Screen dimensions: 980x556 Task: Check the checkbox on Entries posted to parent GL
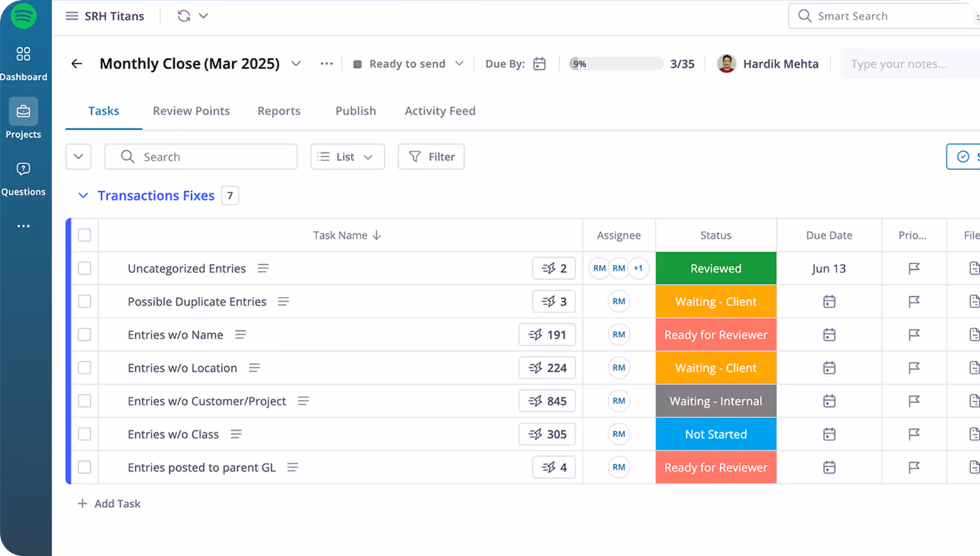[84, 467]
